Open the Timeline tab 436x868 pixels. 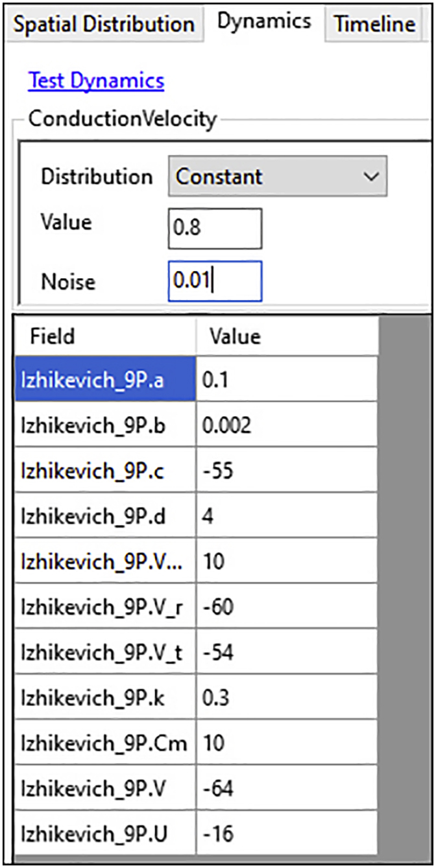tap(374, 25)
